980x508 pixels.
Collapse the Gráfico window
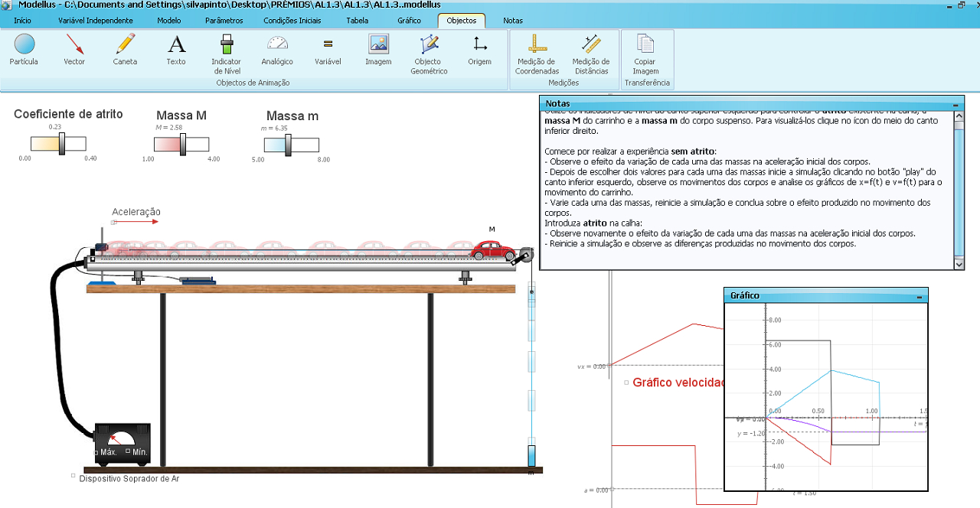pyautogui.click(x=920, y=295)
